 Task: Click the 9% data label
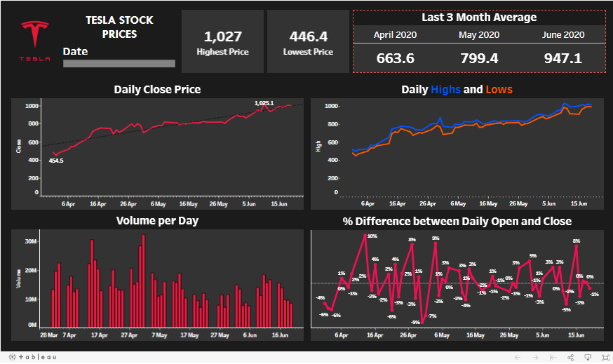[x=436, y=238]
